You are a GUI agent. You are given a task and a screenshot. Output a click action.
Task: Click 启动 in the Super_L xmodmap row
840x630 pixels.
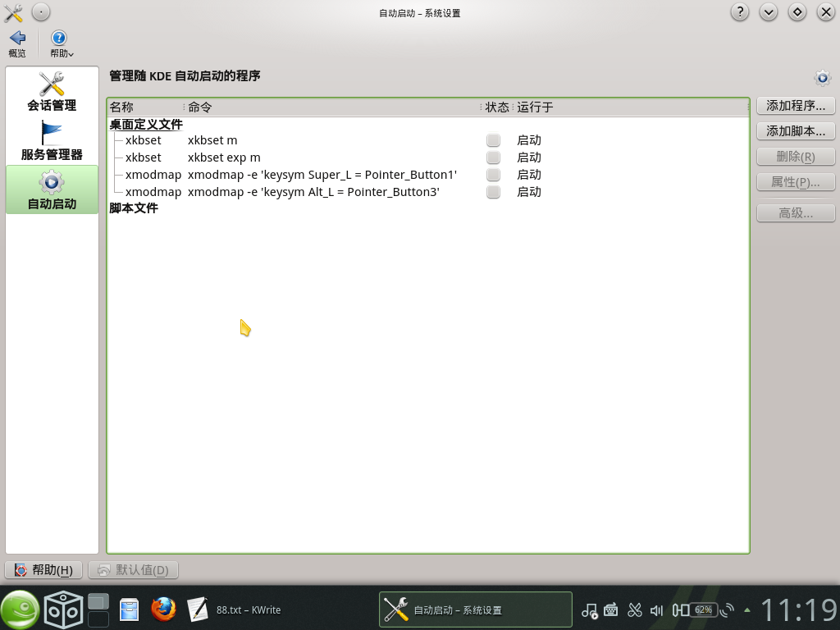click(x=529, y=175)
